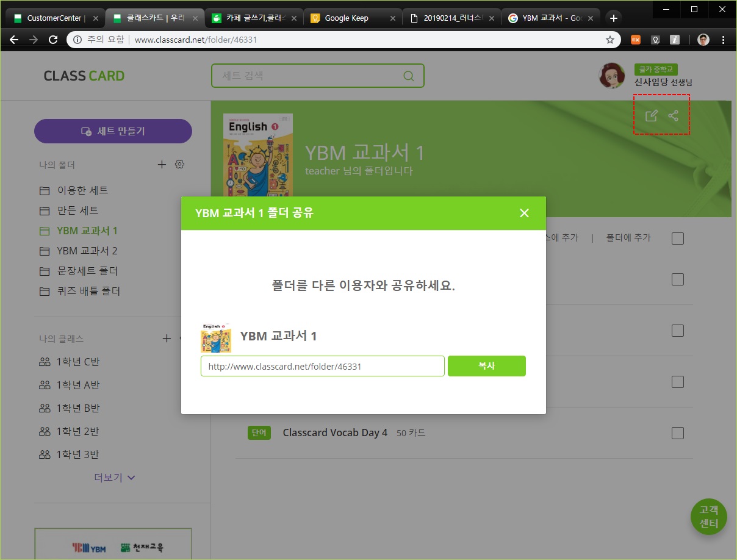
Task: Switch to the 20190214 document tab
Action: (452, 18)
